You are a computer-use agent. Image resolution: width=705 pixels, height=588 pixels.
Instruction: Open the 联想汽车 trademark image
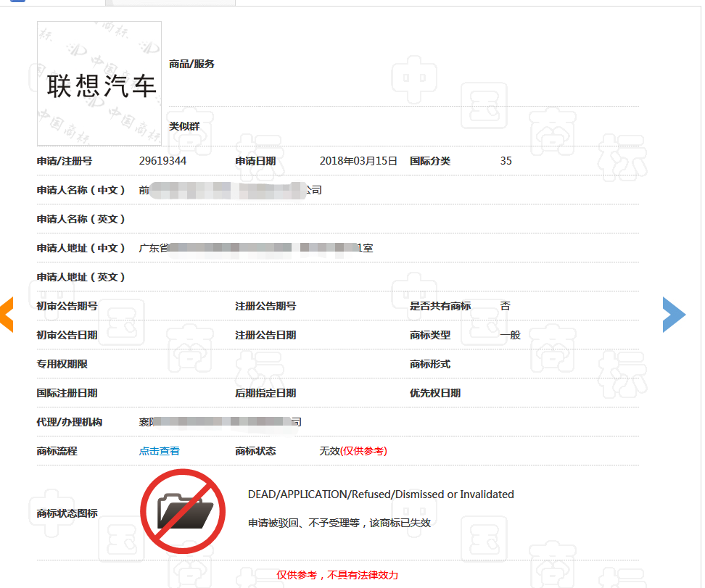[99, 83]
